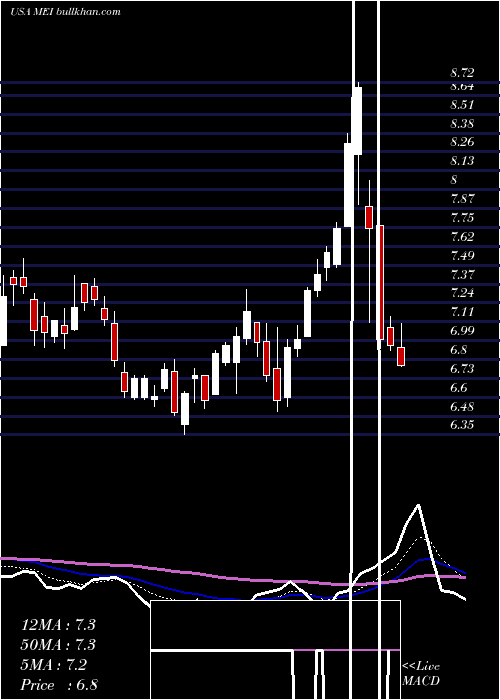Click the 'Price : 6.8' readout

tap(59, 685)
